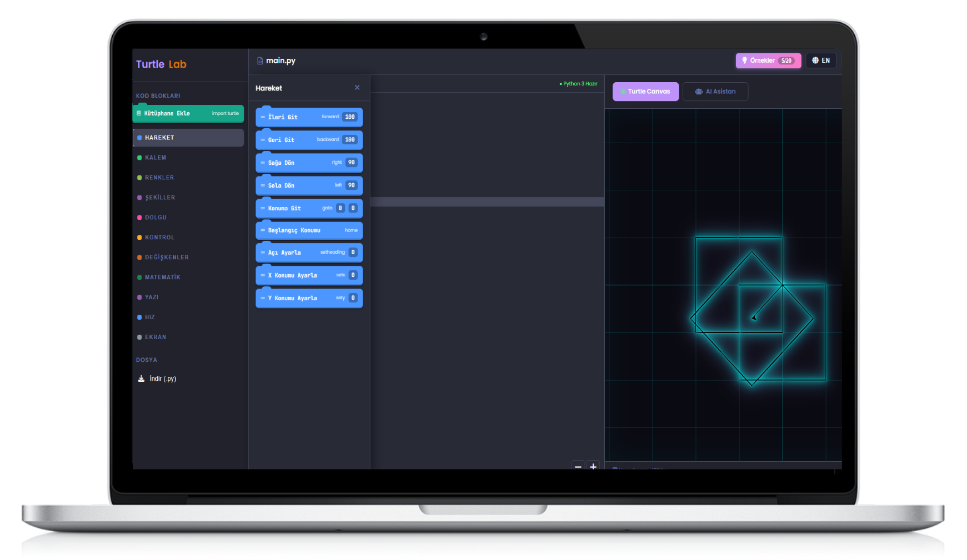Select the HAREKET category
Image resolution: width=967 pixels, height=560 pixels.
pos(188,138)
